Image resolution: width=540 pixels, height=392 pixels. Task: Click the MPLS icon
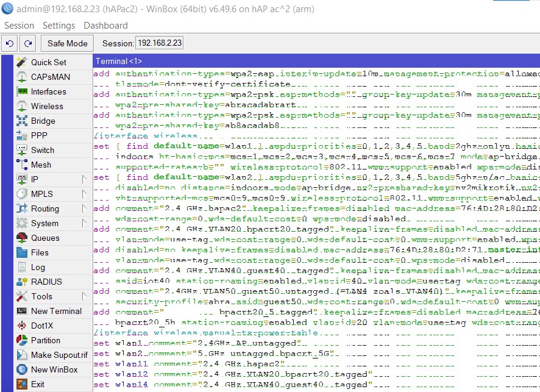coord(22,194)
